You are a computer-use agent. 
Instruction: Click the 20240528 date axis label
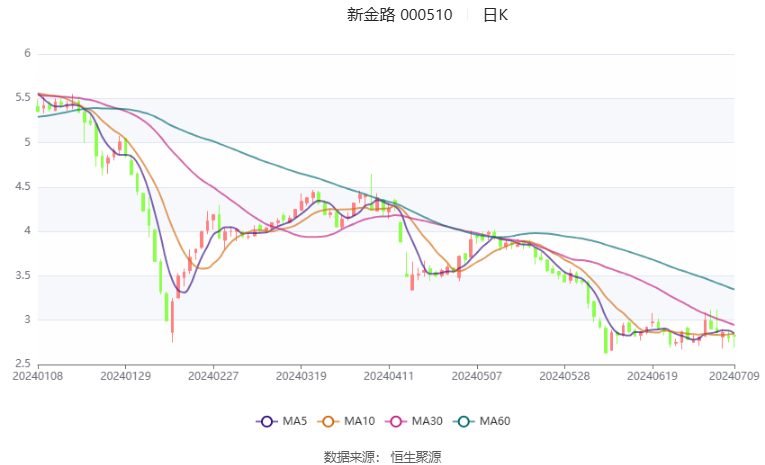(564, 376)
